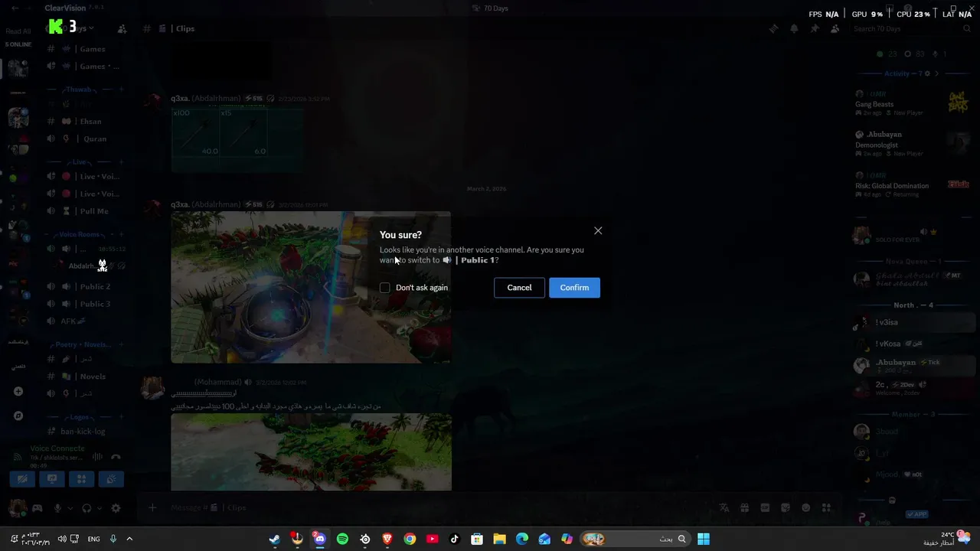This screenshot has height=551, width=980.
Task: Open the Quran voice channel
Action: point(85,139)
